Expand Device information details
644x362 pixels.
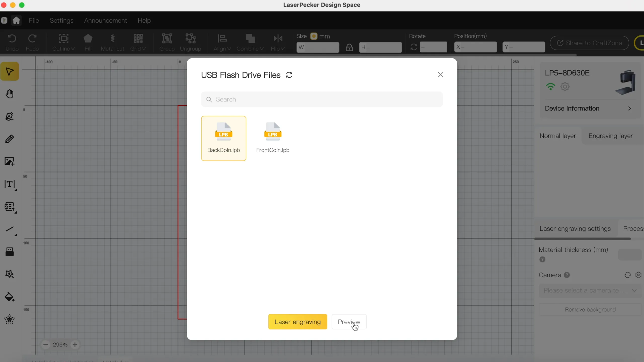(x=588, y=108)
